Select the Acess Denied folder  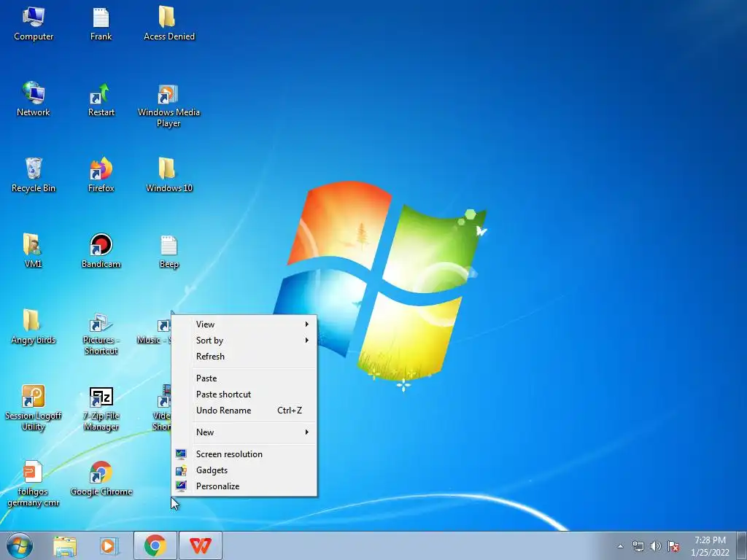coord(169,24)
